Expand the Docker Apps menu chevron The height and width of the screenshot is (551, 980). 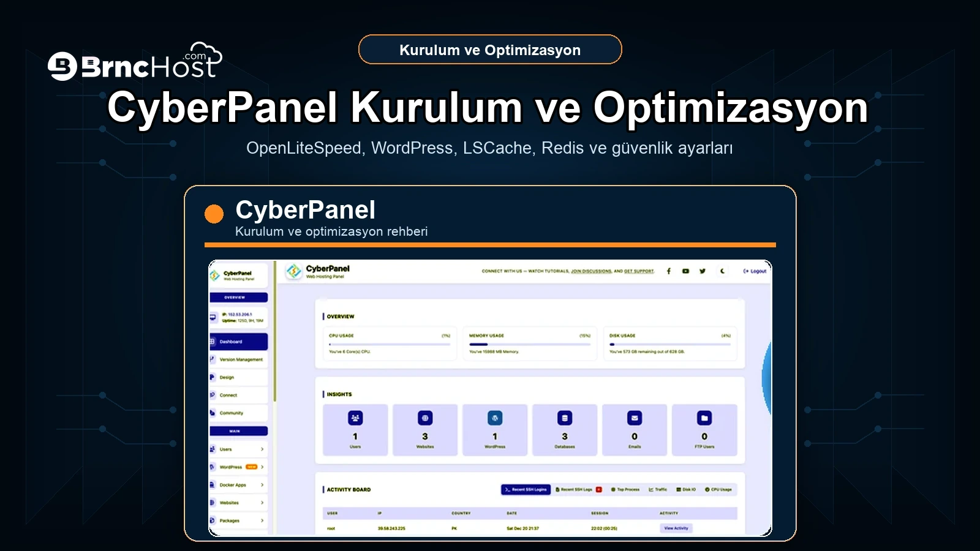[x=262, y=485]
